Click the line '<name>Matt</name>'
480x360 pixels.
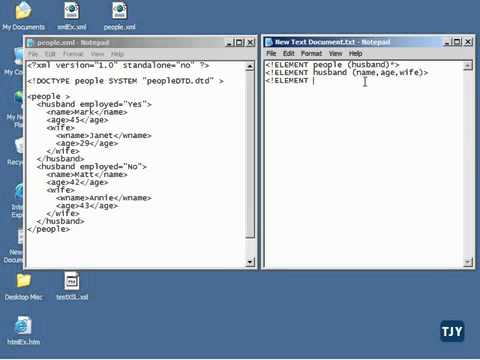point(87,175)
